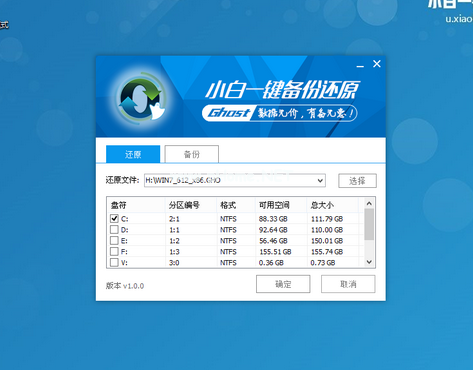
Task: Click scroll down arrow in partition list
Action: pos(369,262)
